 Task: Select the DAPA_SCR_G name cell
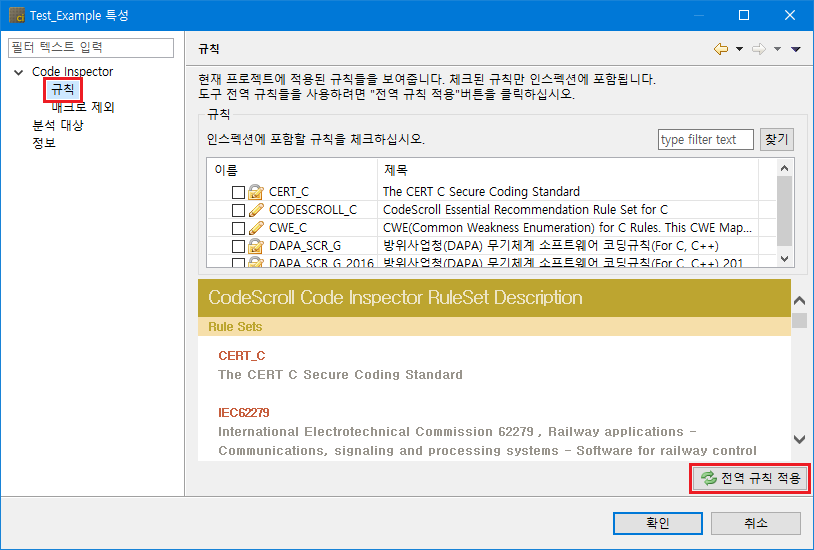[x=305, y=246]
